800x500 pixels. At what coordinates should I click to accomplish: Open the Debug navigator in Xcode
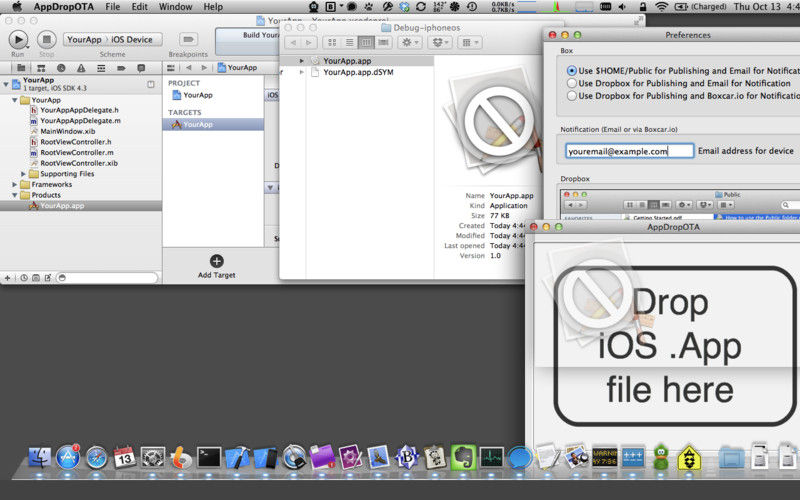coord(101,68)
